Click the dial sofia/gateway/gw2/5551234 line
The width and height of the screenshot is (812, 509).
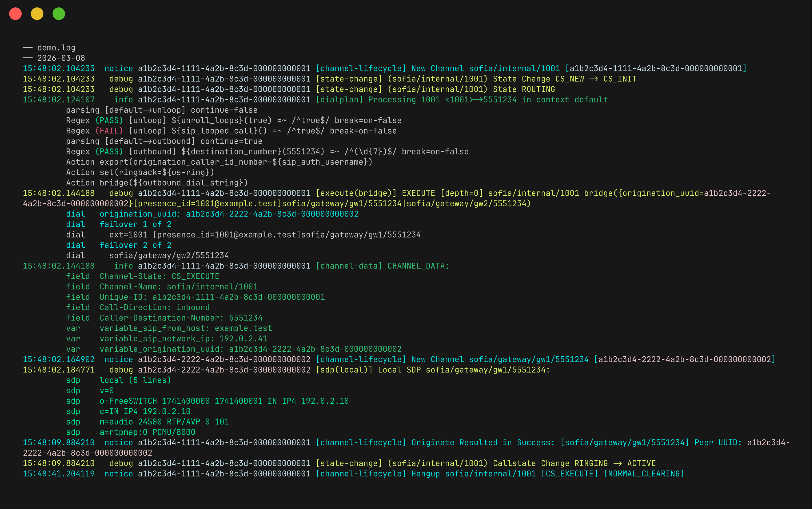tap(147, 255)
